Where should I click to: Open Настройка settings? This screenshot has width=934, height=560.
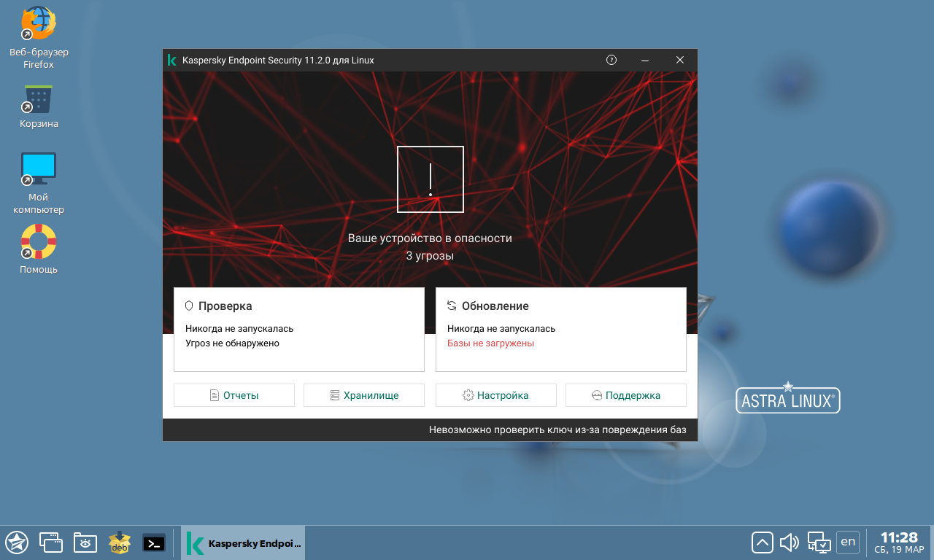click(496, 395)
